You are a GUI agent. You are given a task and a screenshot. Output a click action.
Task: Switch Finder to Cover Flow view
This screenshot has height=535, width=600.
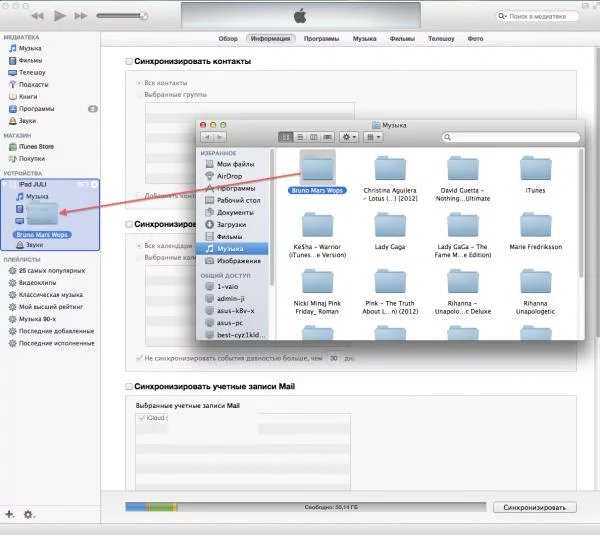click(328, 137)
